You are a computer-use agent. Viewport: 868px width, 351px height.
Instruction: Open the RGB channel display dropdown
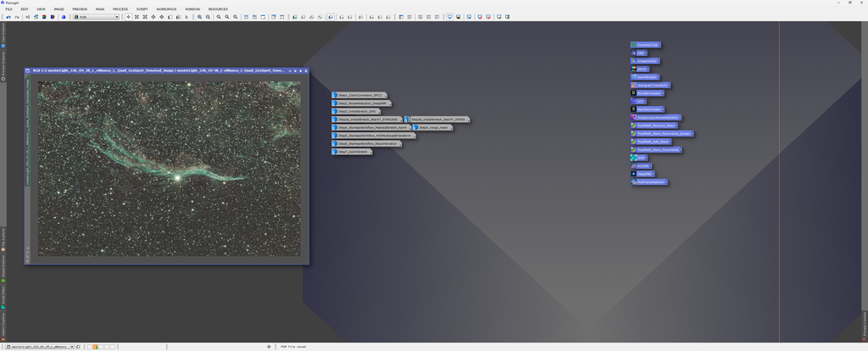coord(97,17)
